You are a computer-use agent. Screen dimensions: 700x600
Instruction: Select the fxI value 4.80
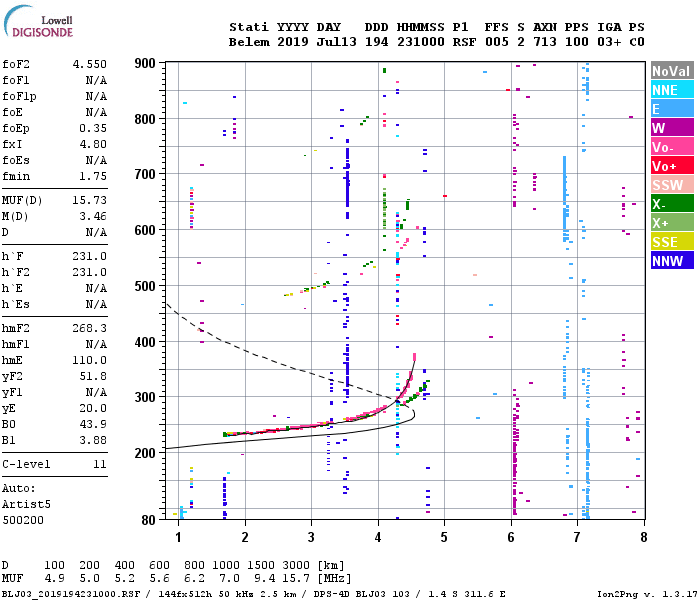point(93,144)
